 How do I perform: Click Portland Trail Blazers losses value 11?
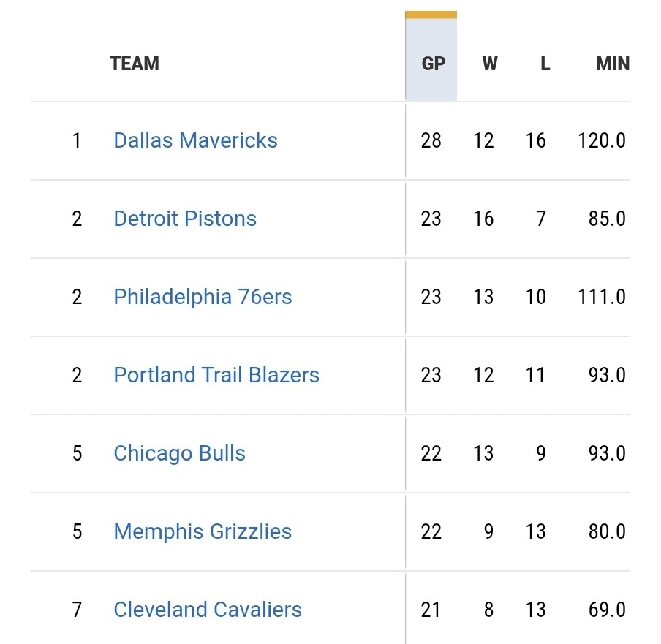pyautogui.click(x=536, y=375)
